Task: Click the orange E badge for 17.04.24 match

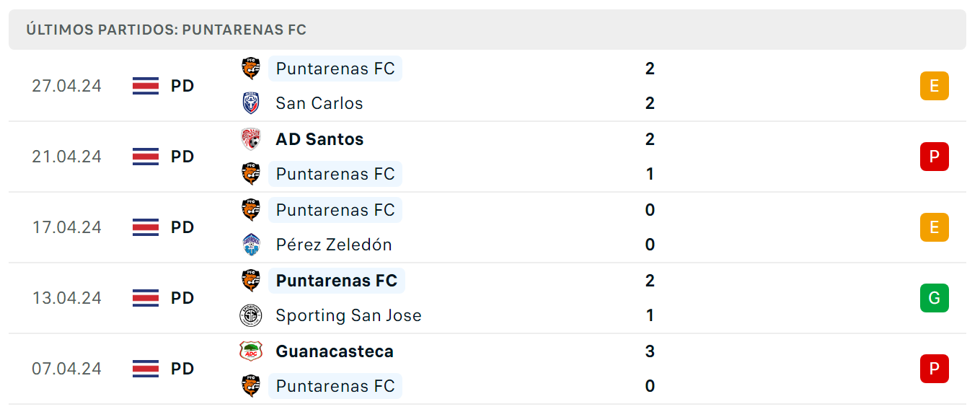Action: [x=934, y=227]
